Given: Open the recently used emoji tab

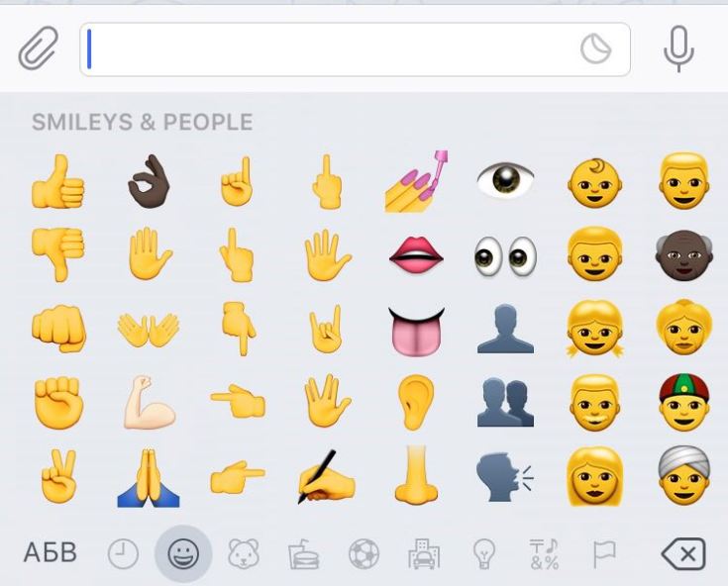Looking at the screenshot, I should click(x=123, y=553).
